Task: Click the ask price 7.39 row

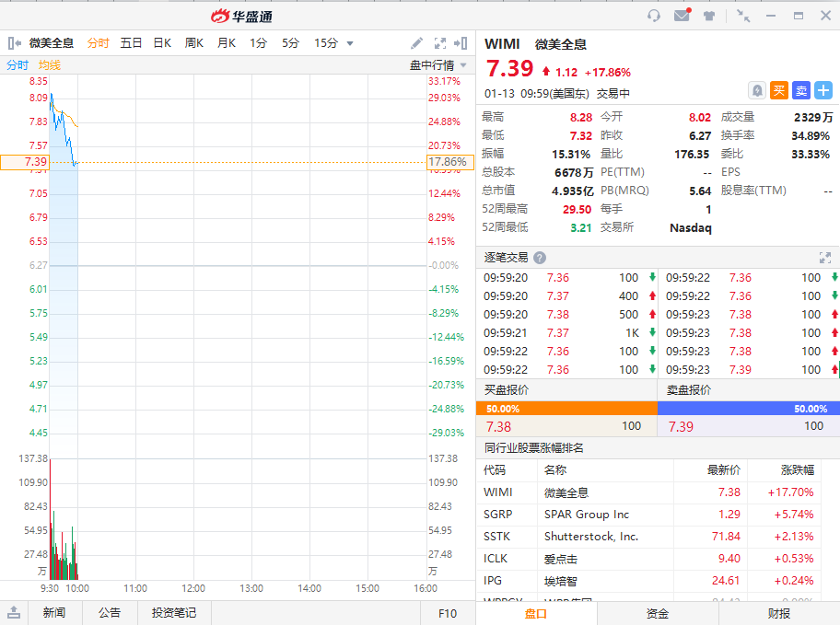Action: (x=749, y=426)
